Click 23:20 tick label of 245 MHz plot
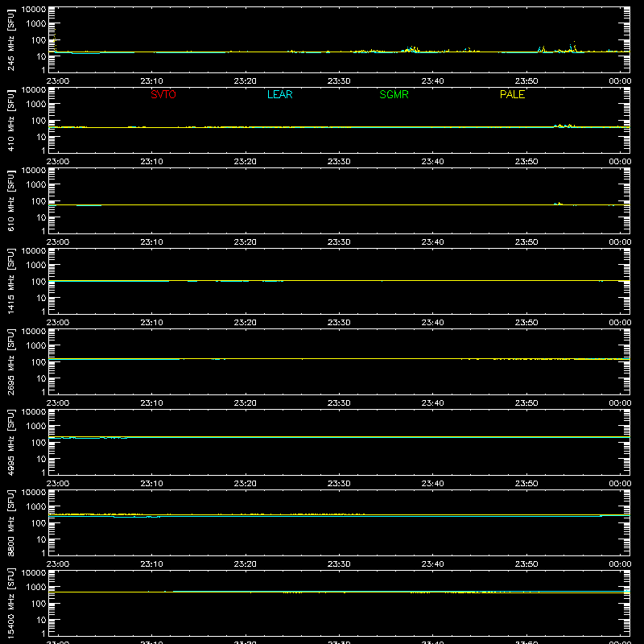Screen dimensions: 644x644 246,81
